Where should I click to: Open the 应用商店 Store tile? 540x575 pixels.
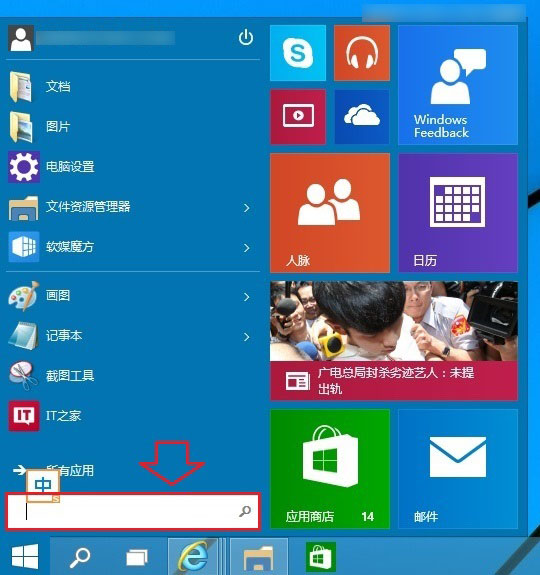tap(330, 469)
